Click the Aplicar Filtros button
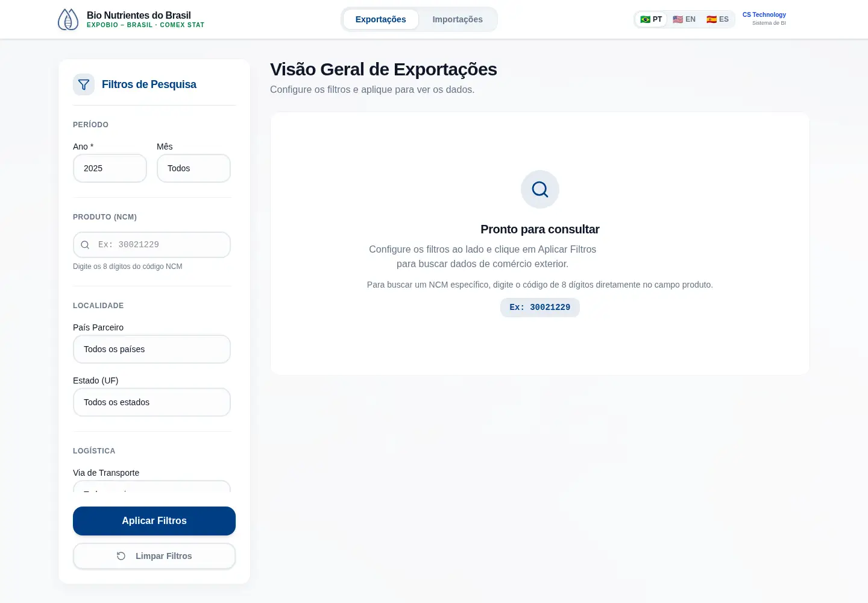Screen dimensions: 868x603 [154, 521]
